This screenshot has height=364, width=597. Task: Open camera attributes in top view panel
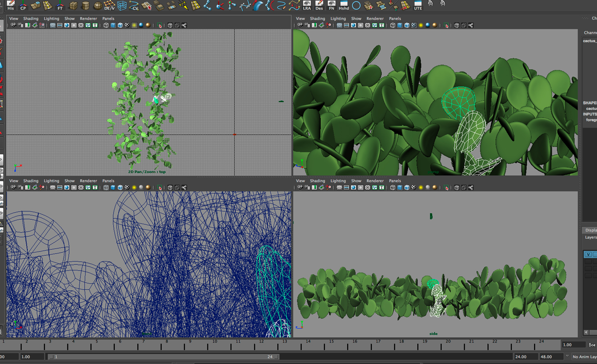20,25
